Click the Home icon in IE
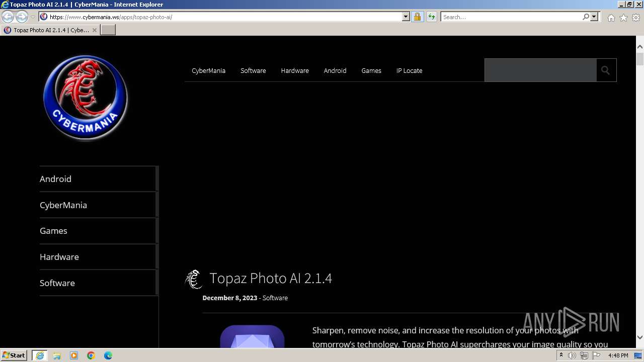 coord(611,18)
